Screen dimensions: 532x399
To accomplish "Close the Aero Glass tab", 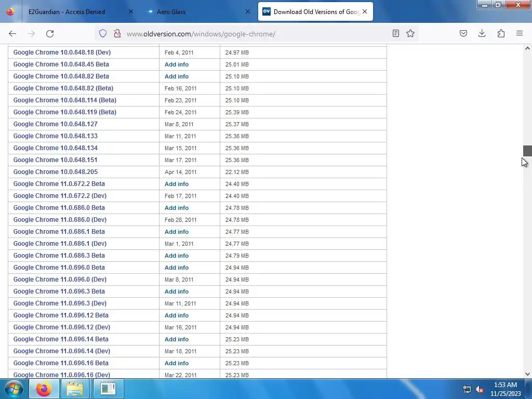I will pyautogui.click(x=248, y=11).
